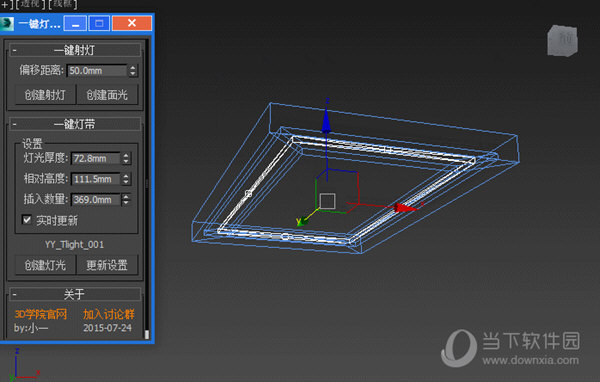Click the gizmo center square handle
The height and width of the screenshot is (382, 600).
click(328, 201)
